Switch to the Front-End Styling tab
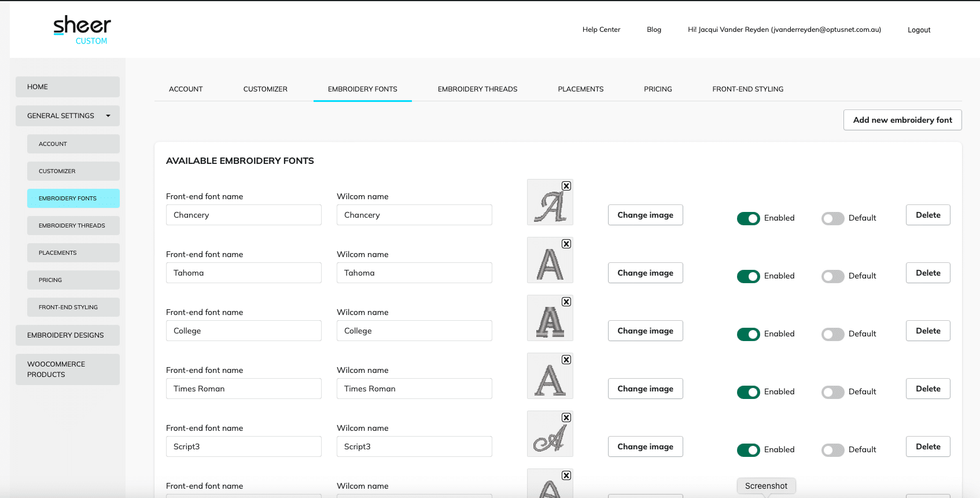The height and width of the screenshot is (498, 980). [748, 89]
